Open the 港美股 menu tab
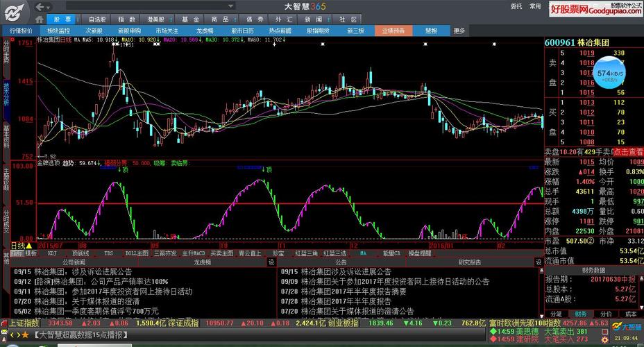644x347 pixels. (x=156, y=19)
